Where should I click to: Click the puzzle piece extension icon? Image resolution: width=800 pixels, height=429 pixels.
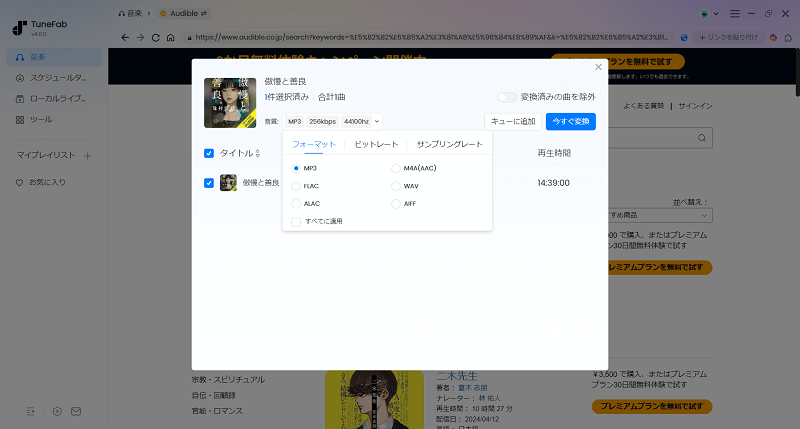pos(788,37)
